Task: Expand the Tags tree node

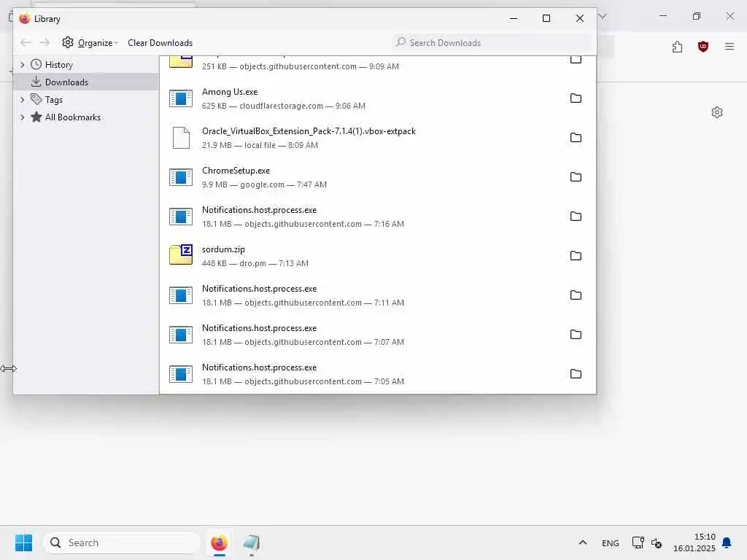Action: click(x=22, y=99)
